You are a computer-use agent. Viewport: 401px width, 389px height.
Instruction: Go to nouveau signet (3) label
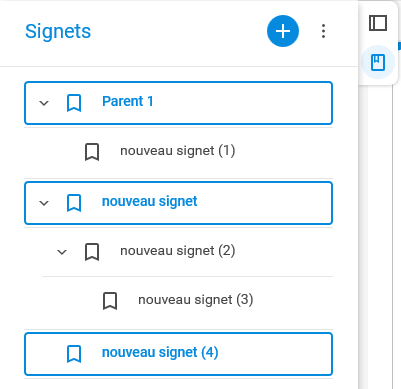196,300
